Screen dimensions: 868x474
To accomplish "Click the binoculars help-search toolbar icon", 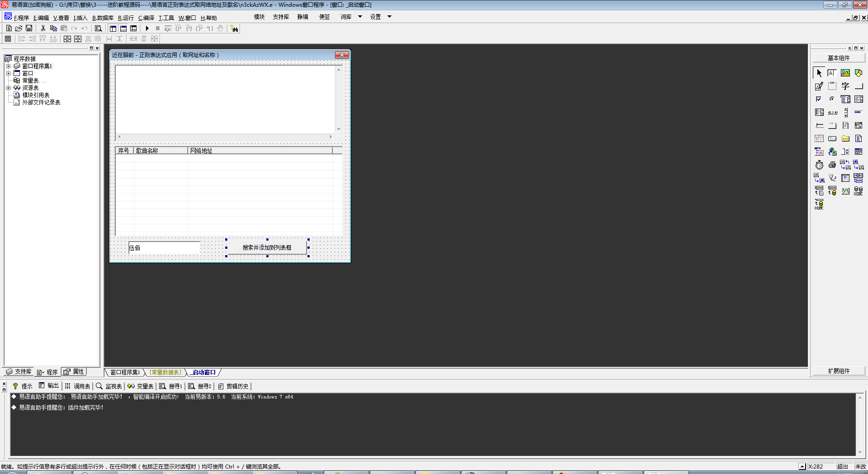I will click(234, 28).
